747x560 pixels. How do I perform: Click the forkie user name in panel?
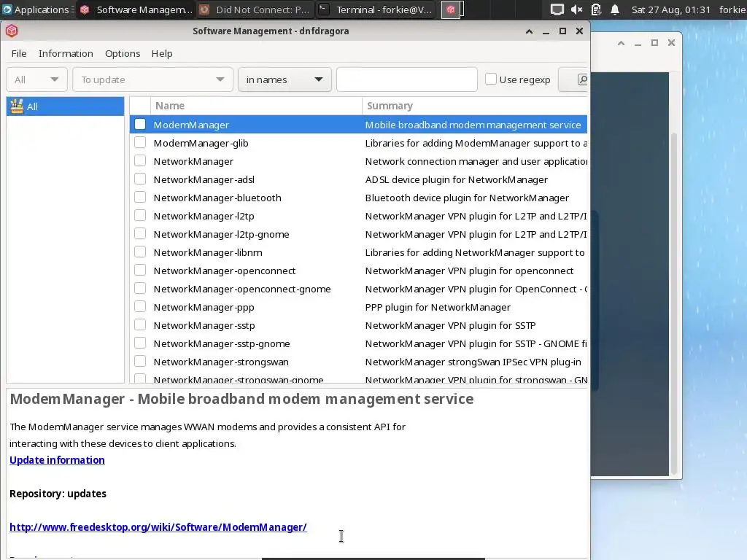pyautogui.click(x=732, y=9)
